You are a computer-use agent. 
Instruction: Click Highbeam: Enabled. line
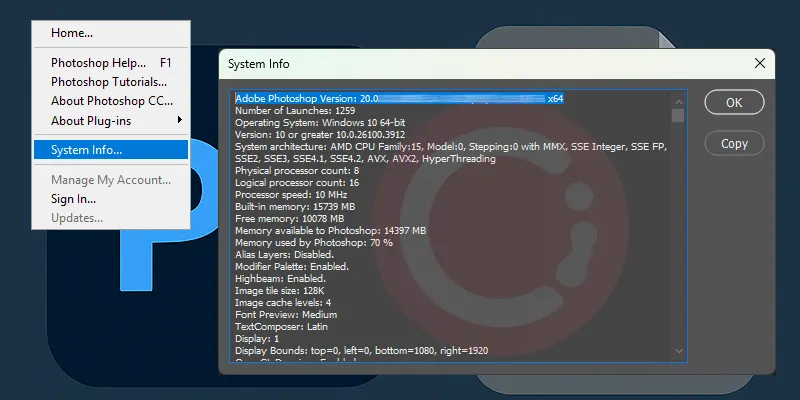point(280,279)
